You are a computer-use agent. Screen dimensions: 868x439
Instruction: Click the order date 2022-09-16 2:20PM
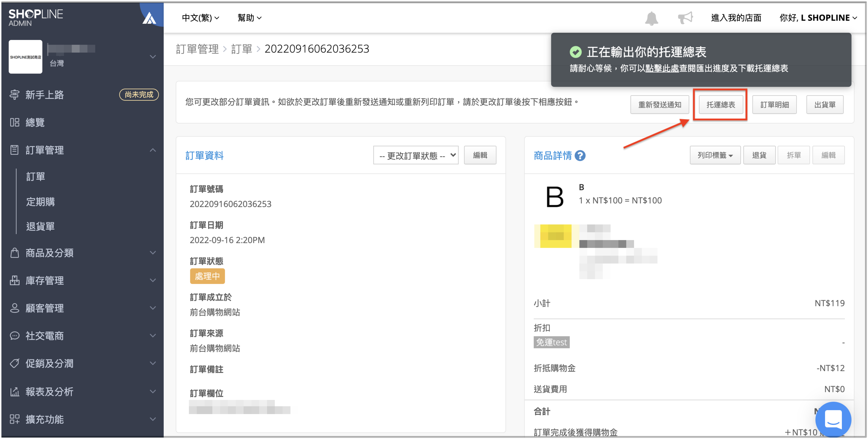pos(227,240)
